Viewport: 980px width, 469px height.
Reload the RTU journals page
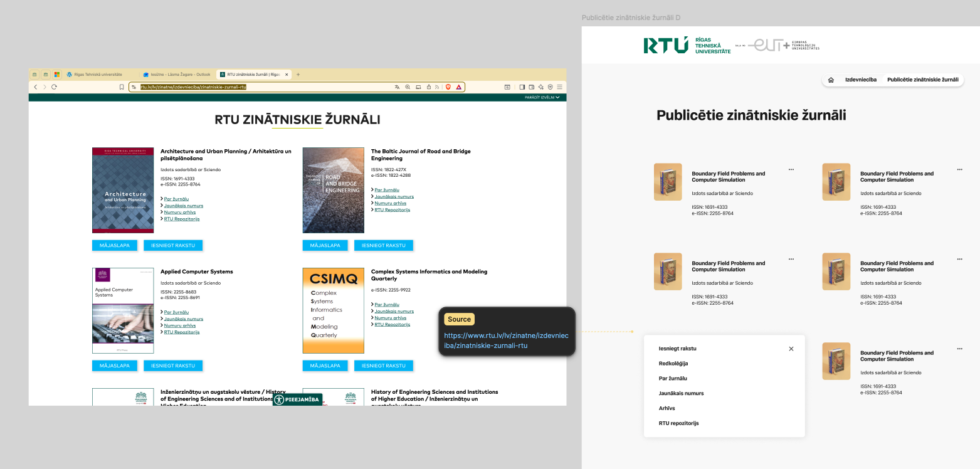(54, 87)
